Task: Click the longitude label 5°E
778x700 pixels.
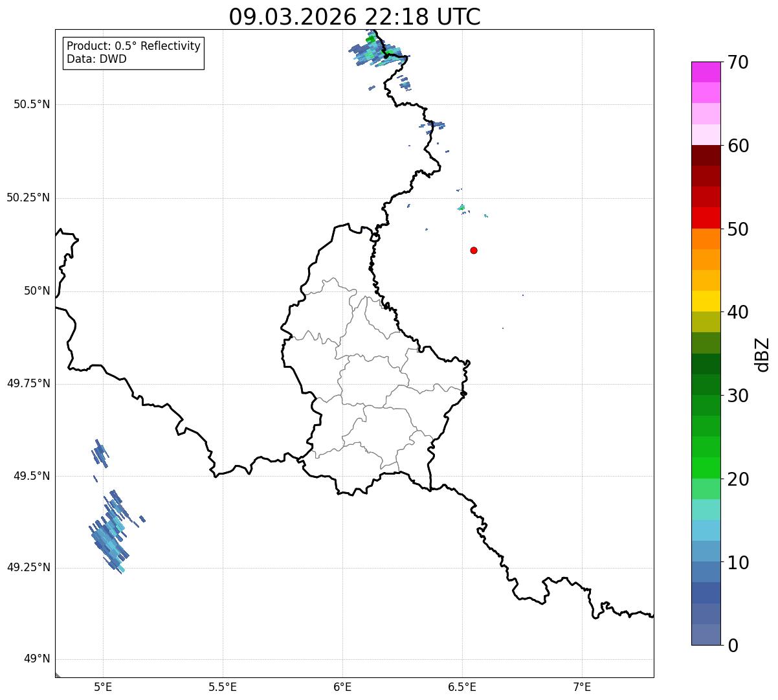Action: coord(103,686)
